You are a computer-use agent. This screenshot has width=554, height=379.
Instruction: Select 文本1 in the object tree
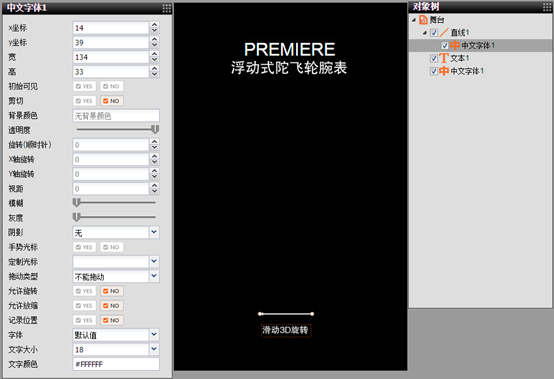[x=459, y=58]
